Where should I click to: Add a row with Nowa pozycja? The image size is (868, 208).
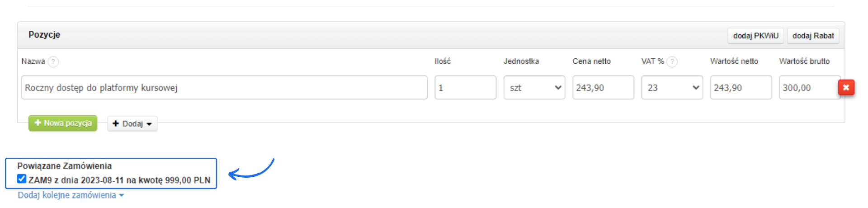pyautogui.click(x=63, y=123)
